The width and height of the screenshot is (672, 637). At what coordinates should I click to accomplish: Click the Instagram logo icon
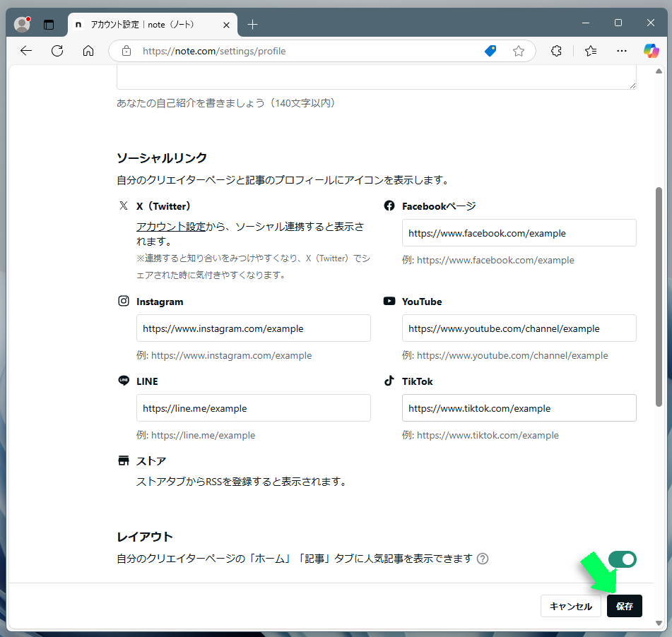(124, 301)
